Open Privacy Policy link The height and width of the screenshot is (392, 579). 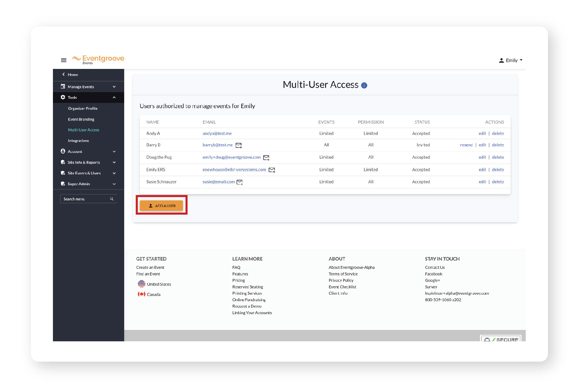click(x=341, y=281)
